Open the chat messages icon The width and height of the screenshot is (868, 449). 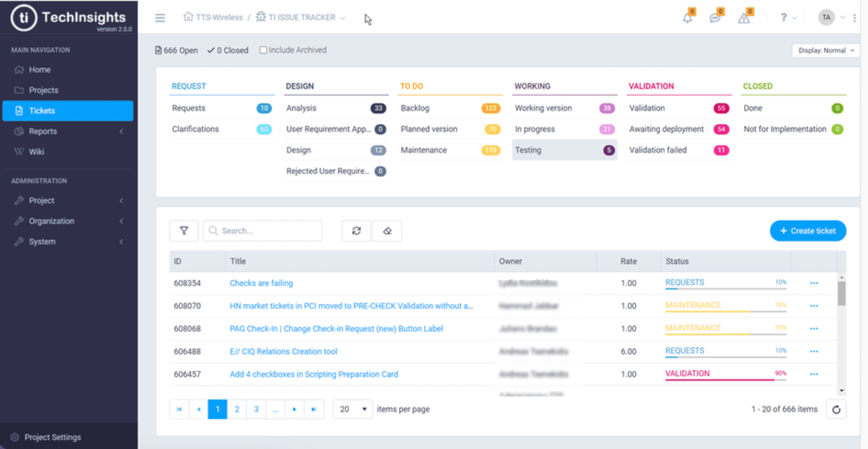[715, 17]
